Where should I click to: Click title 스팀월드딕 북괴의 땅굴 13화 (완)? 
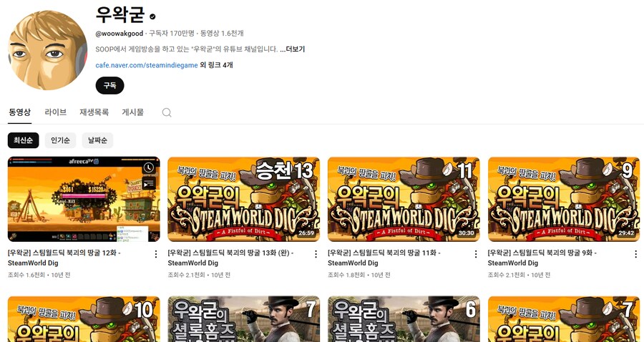click(x=230, y=258)
